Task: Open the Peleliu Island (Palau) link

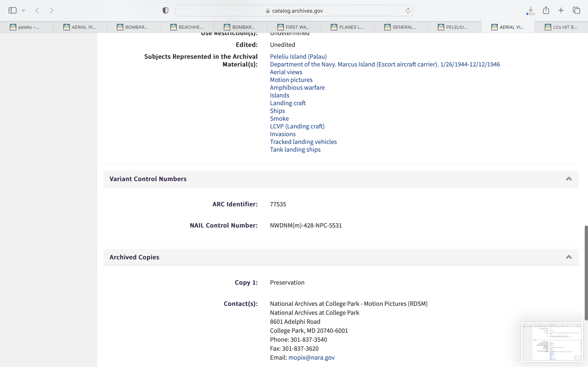Action: 298,56
